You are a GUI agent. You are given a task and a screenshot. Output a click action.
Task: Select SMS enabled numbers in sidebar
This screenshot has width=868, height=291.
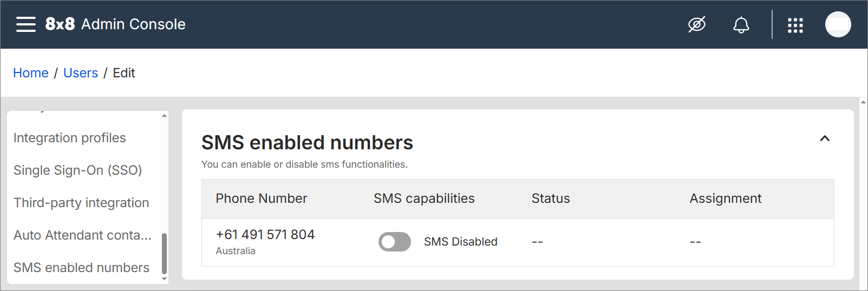point(81,268)
